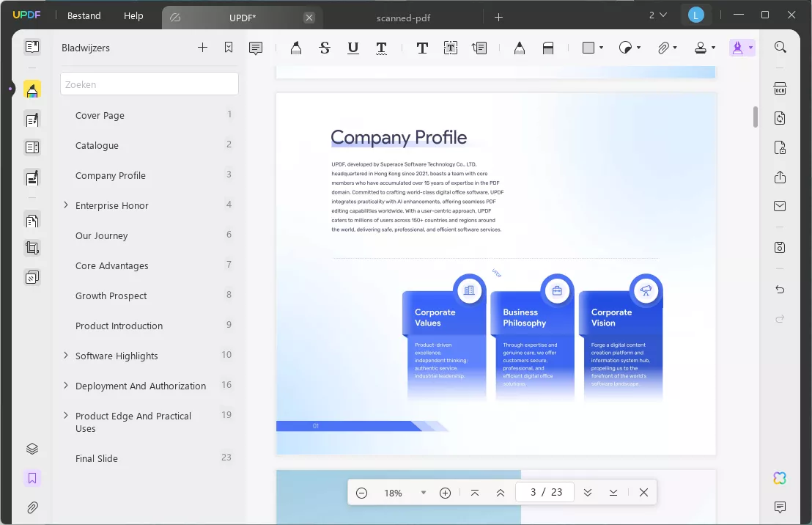Go to the Final Slide bookmark
This screenshot has width=812, height=525.
point(96,459)
